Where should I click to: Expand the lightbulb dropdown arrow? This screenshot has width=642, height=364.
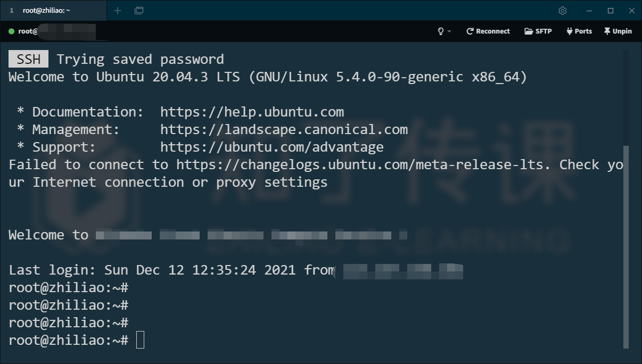[x=449, y=31]
